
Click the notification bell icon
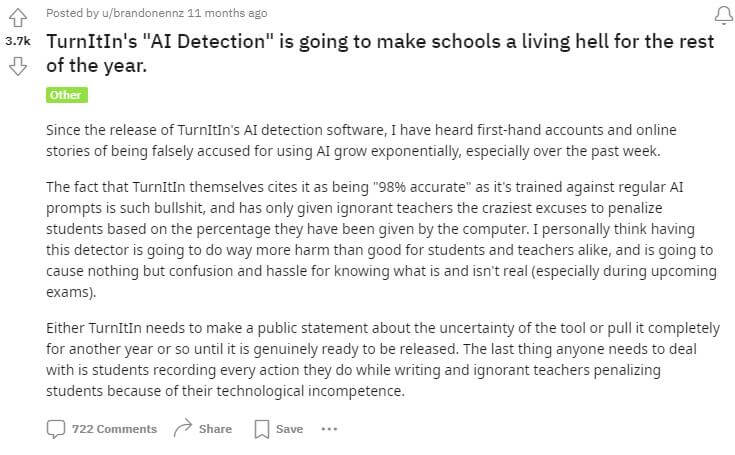point(721,14)
